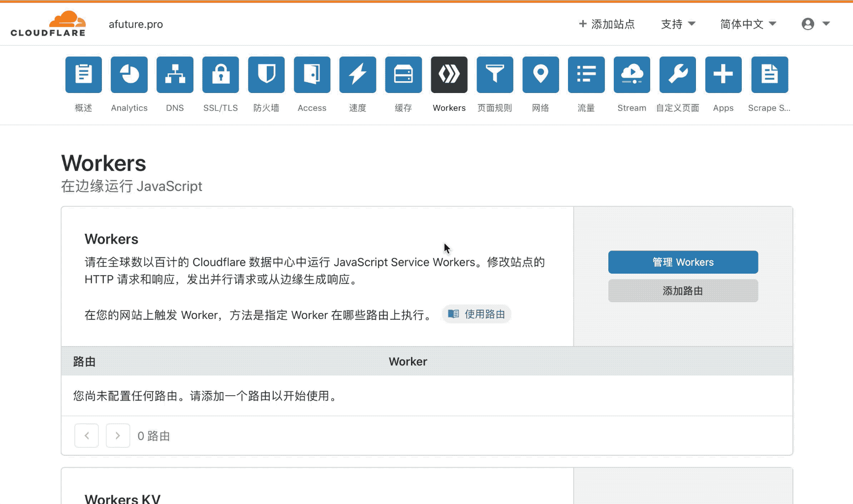853x504 pixels.
Task: Open the SSL/TLS padlock icon
Action: [x=221, y=75]
